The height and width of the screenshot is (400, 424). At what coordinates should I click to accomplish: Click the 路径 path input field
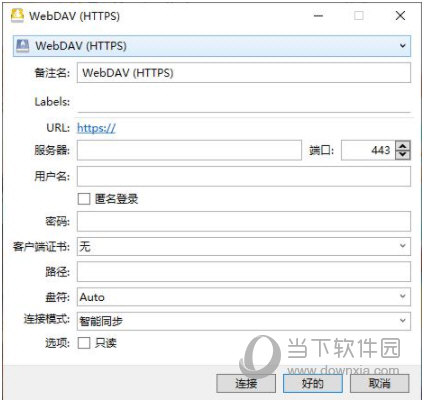244,272
